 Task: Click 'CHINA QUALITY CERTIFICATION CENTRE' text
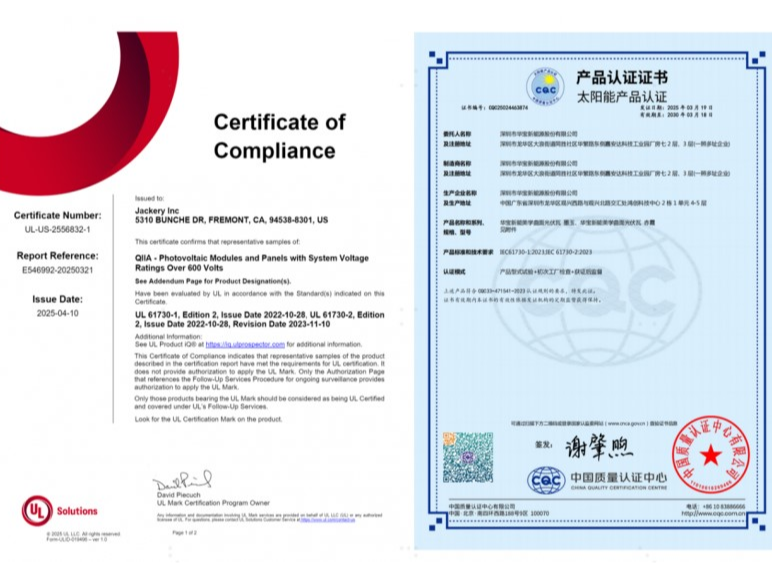(x=619, y=488)
